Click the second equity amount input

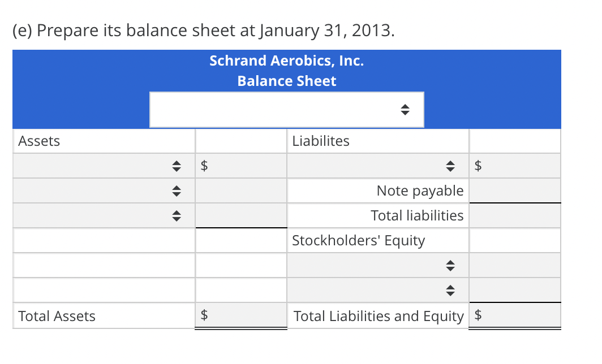coord(515,290)
